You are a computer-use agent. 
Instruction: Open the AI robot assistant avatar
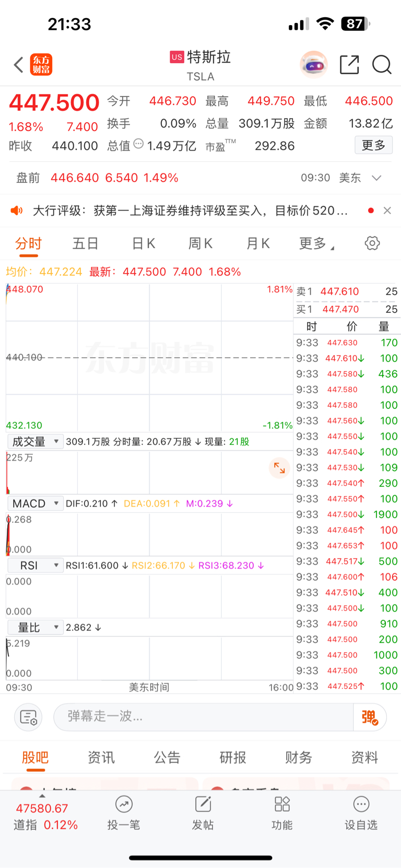click(x=313, y=65)
